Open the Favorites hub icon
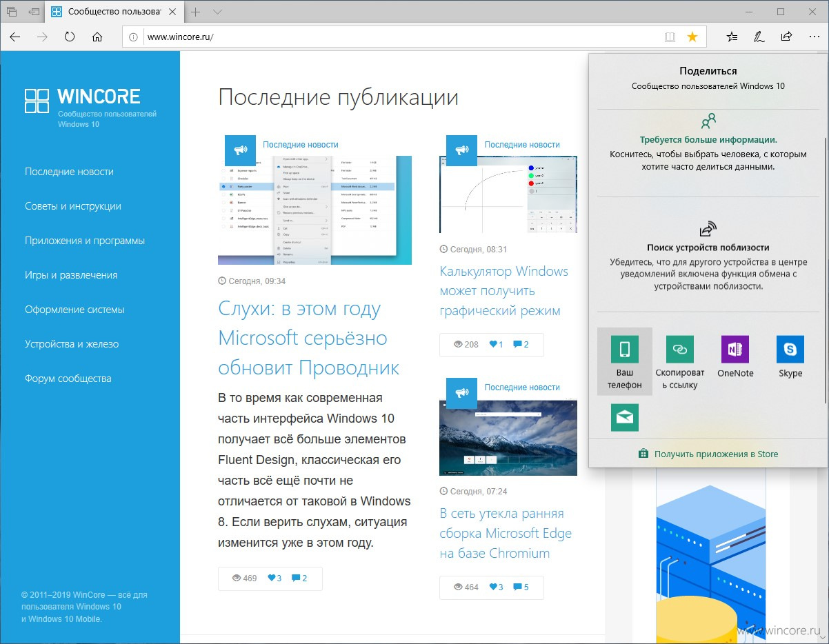This screenshot has width=829, height=644. (732, 37)
